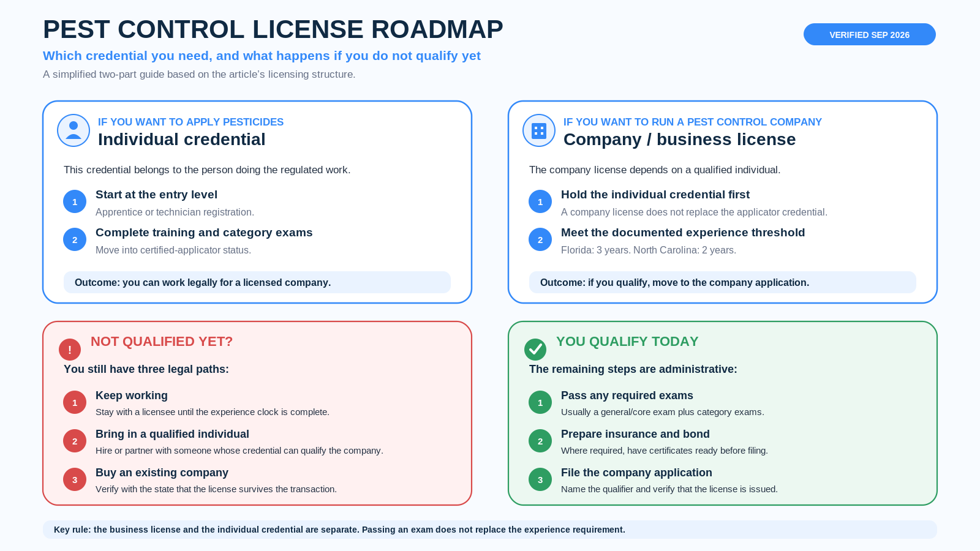
Task: Click 'Keep working' heading
Action: [132, 395]
